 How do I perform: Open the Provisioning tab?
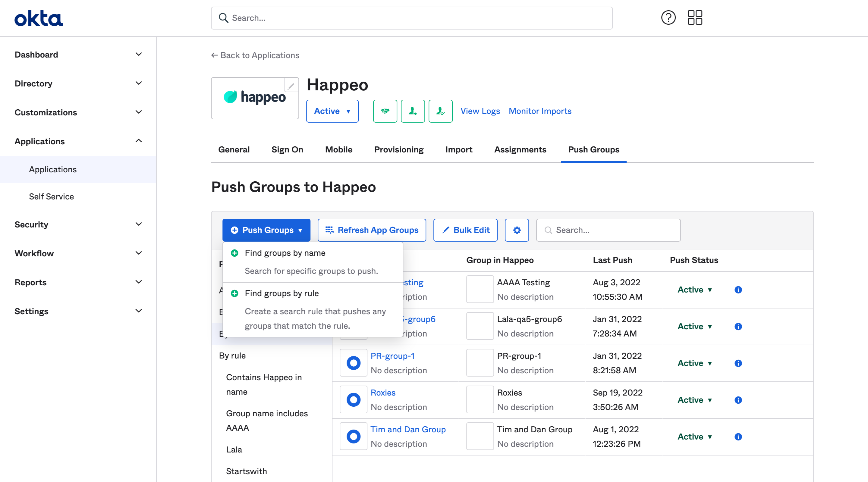click(x=399, y=149)
